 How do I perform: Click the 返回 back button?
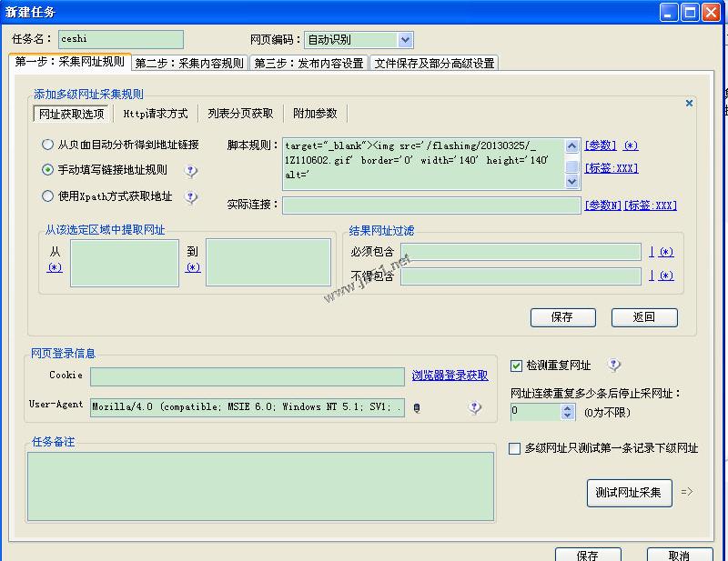pos(644,317)
